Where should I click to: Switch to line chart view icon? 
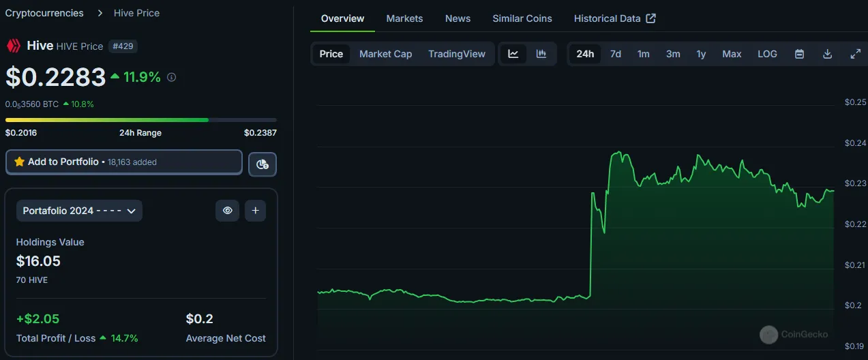tap(513, 54)
